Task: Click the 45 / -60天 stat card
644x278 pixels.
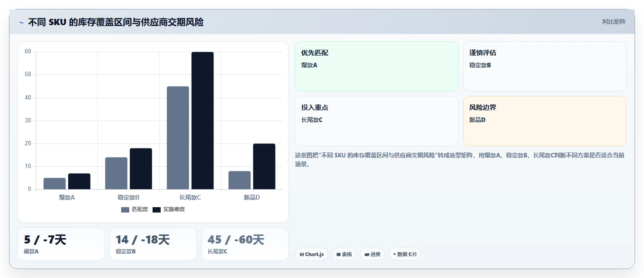Action: coord(245,244)
